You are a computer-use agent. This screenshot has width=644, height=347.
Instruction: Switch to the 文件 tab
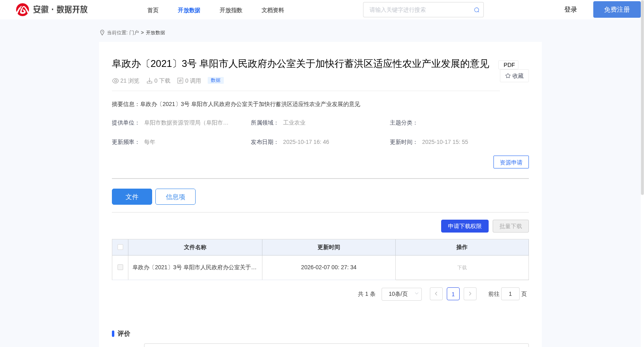132,197
